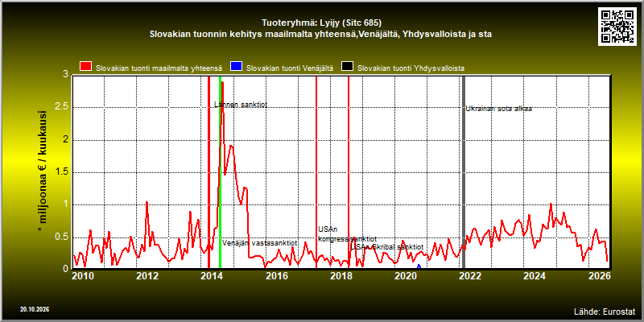The width and height of the screenshot is (644, 322).
Task: Click the date stamp 20.10.2026
Action: (x=35, y=309)
